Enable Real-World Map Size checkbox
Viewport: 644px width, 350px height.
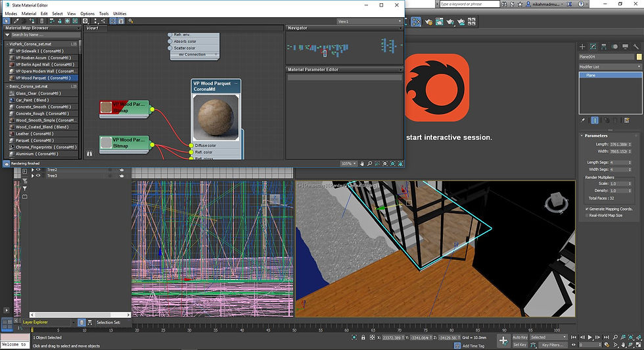click(587, 215)
